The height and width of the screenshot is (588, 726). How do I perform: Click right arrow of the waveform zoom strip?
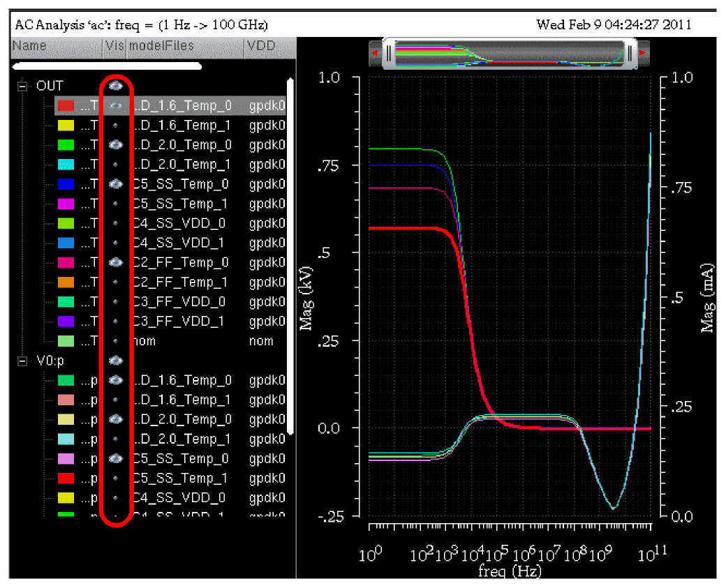coord(642,53)
